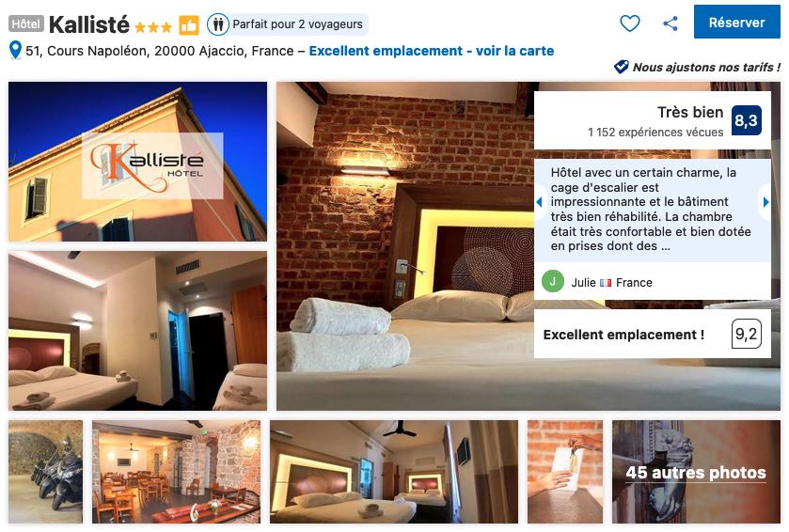Click the three-star rating icons
The width and height of the screenshot is (789, 532).
click(153, 26)
